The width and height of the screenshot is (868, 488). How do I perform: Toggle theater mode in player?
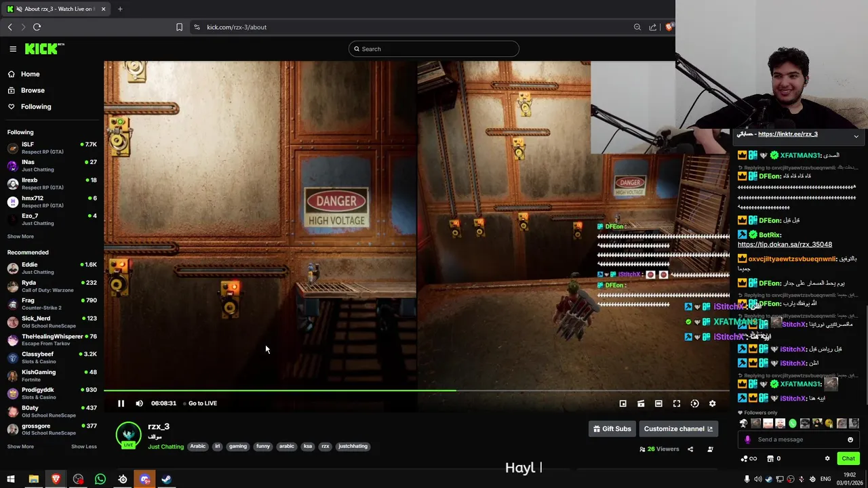coord(658,403)
